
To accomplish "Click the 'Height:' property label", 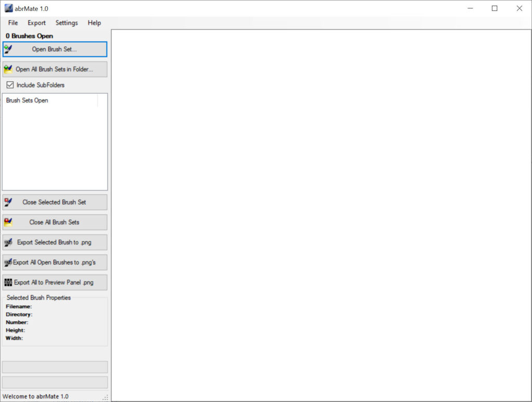I will 15,330.
